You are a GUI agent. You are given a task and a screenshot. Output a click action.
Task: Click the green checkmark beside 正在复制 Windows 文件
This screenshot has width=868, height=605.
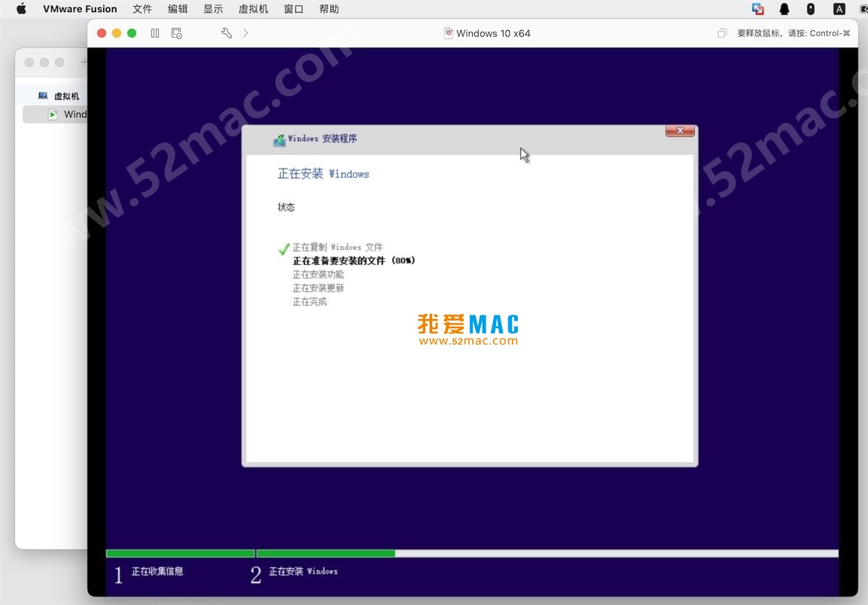coord(284,248)
